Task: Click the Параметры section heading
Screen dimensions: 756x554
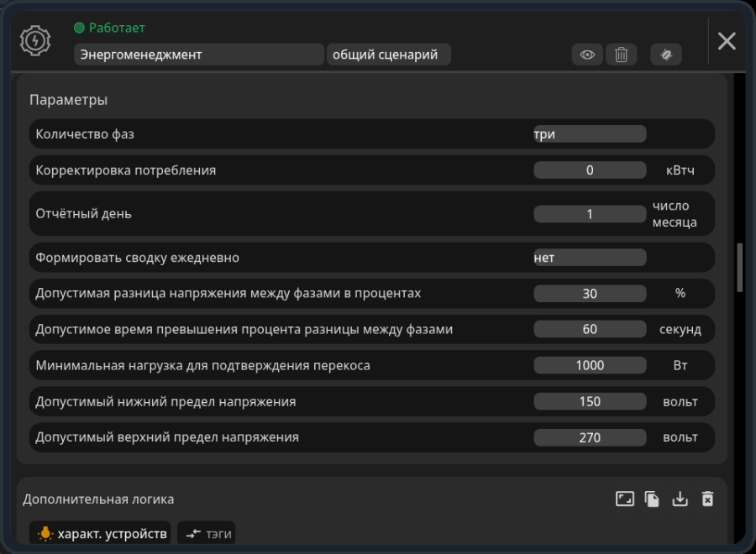Action: click(x=69, y=100)
